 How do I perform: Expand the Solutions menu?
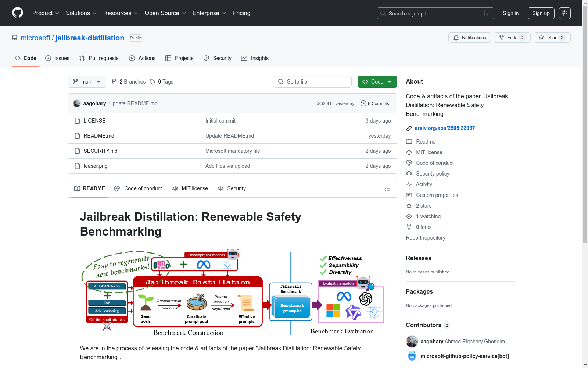81,13
